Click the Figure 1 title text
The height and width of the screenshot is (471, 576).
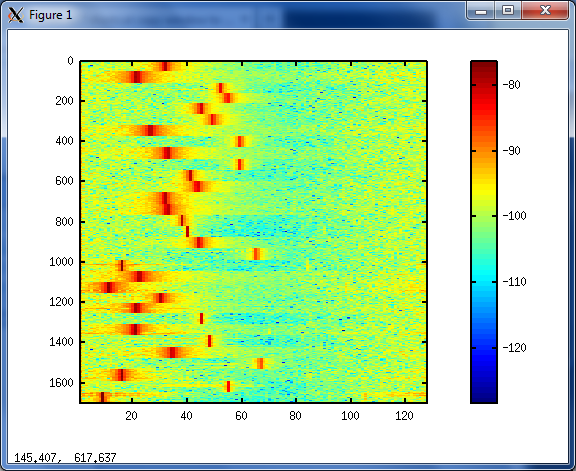pyautogui.click(x=51, y=15)
